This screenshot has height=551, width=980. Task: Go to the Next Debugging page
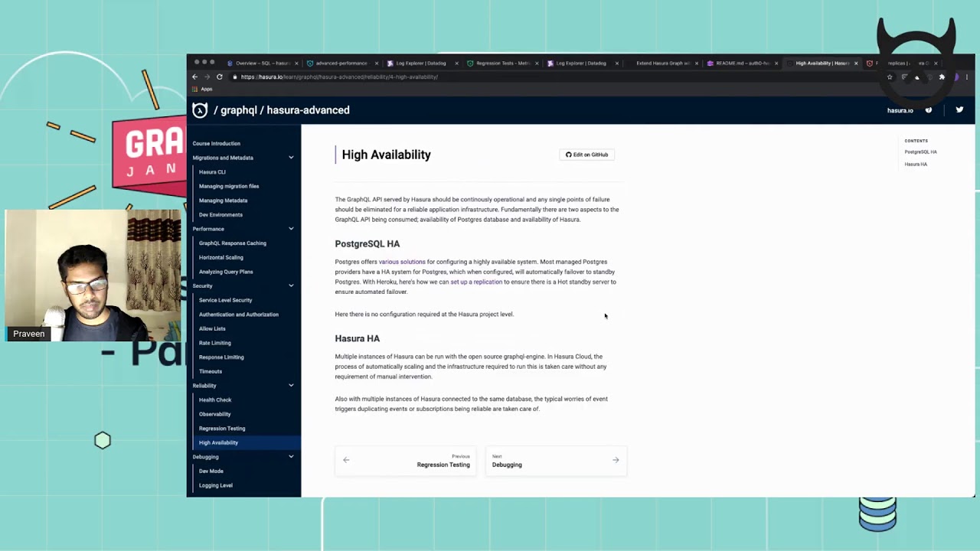[556, 460]
